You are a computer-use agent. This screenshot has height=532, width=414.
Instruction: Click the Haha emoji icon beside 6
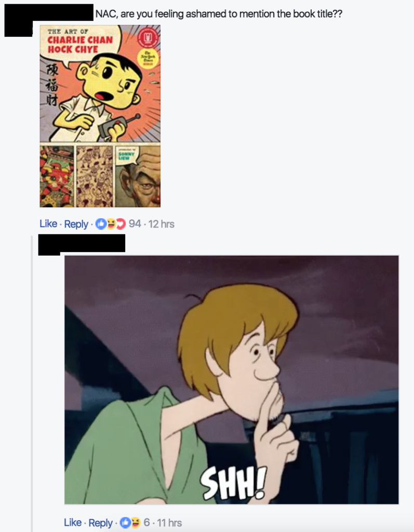[136, 523]
